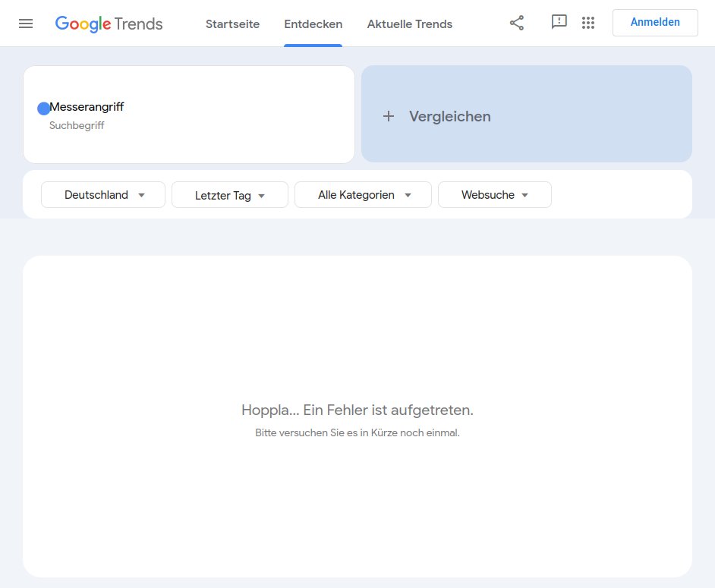Click the error message Hoppla text

pyautogui.click(x=357, y=410)
